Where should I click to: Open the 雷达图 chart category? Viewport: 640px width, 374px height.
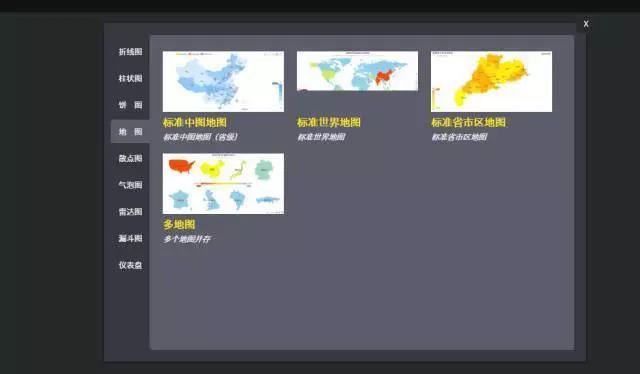tap(130, 211)
